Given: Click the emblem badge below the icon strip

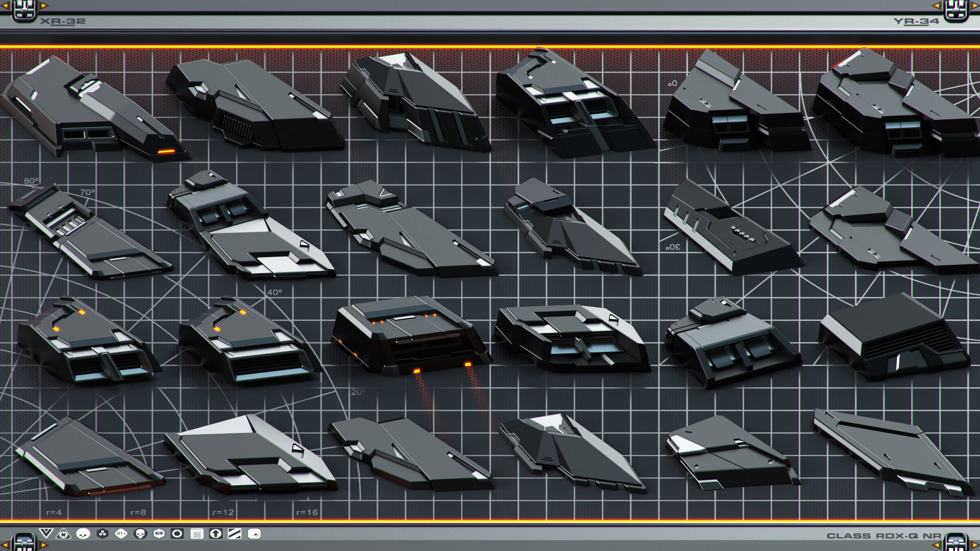Looking at the screenshot, I should pos(24,542).
